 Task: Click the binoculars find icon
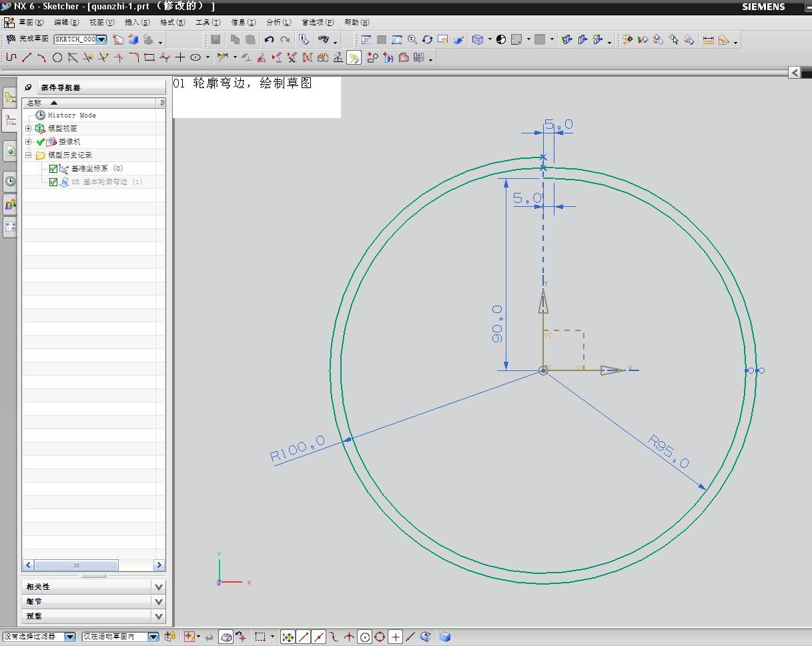point(324,40)
